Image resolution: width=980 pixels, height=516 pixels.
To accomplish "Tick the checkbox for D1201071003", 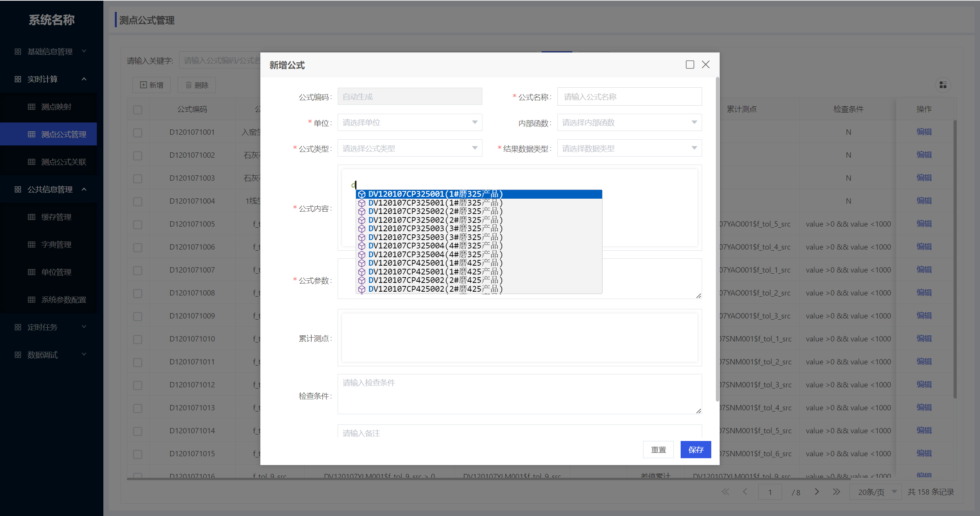I will [138, 178].
